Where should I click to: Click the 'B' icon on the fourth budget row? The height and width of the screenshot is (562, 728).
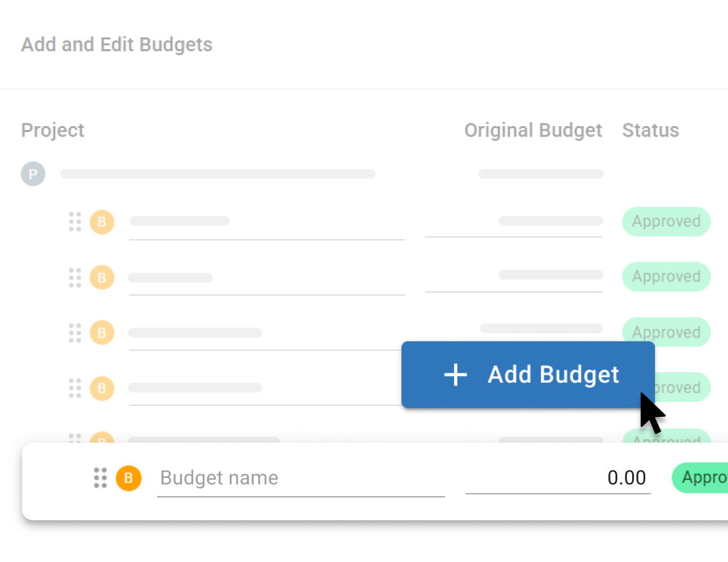[102, 388]
